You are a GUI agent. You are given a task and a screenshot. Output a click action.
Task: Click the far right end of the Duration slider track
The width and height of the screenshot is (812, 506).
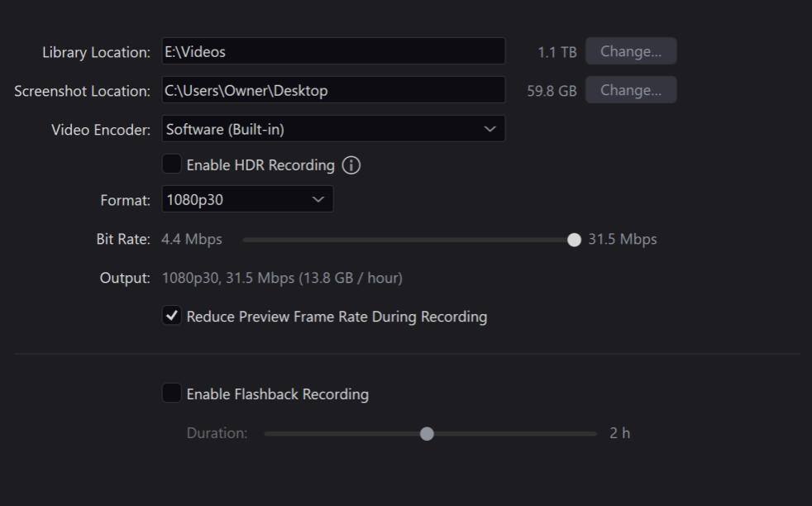pyautogui.click(x=595, y=433)
